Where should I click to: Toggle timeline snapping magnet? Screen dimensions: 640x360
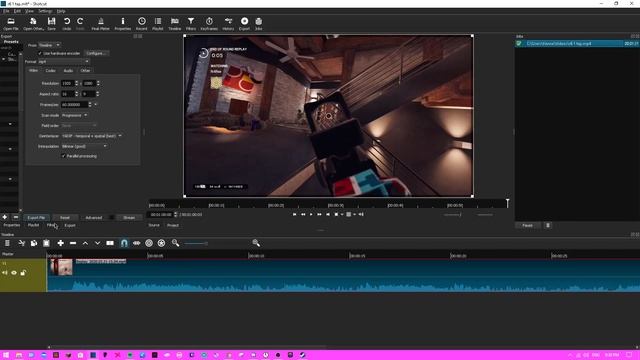pyautogui.click(x=124, y=243)
